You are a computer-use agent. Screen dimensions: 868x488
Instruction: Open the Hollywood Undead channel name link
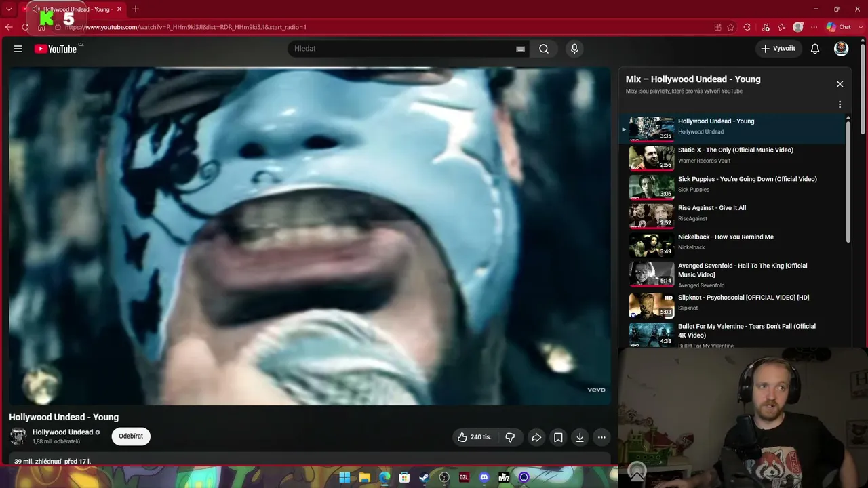click(63, 432)
